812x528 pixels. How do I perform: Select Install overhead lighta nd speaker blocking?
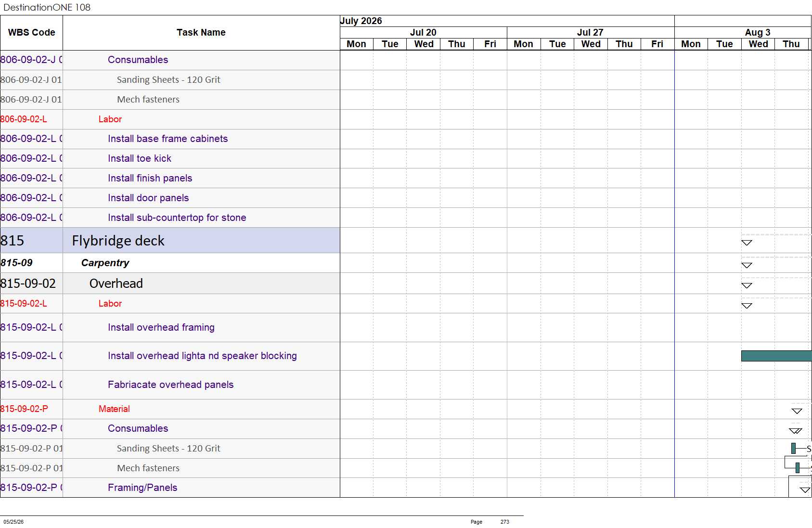[170, 356]
